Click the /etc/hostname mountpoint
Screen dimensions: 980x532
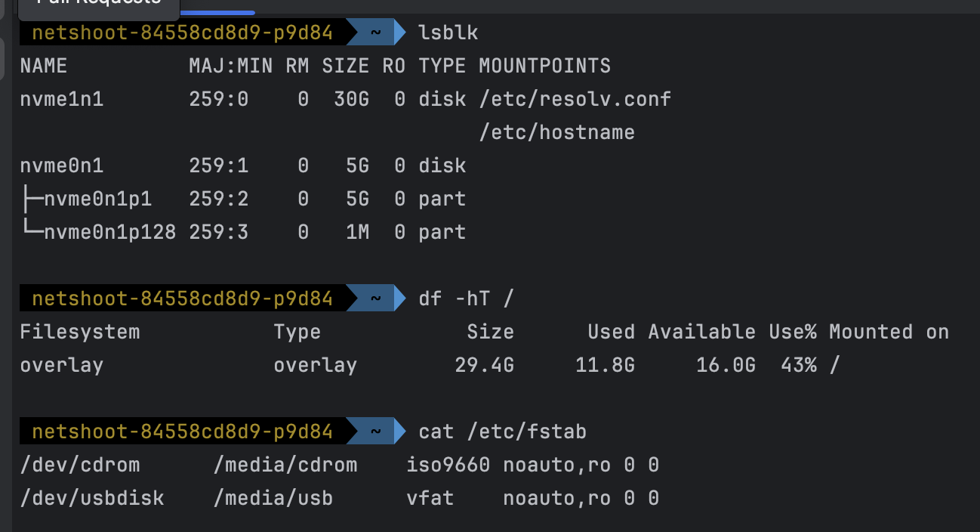(x=556, y=133)
